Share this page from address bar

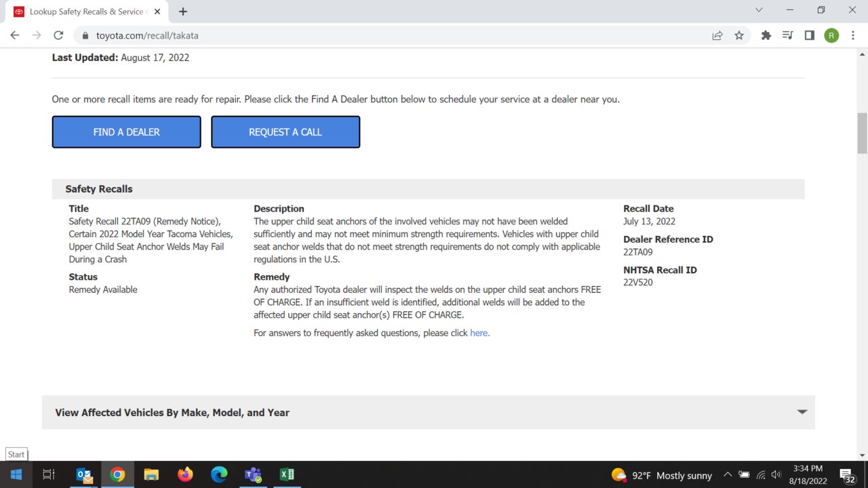point(717,35)
